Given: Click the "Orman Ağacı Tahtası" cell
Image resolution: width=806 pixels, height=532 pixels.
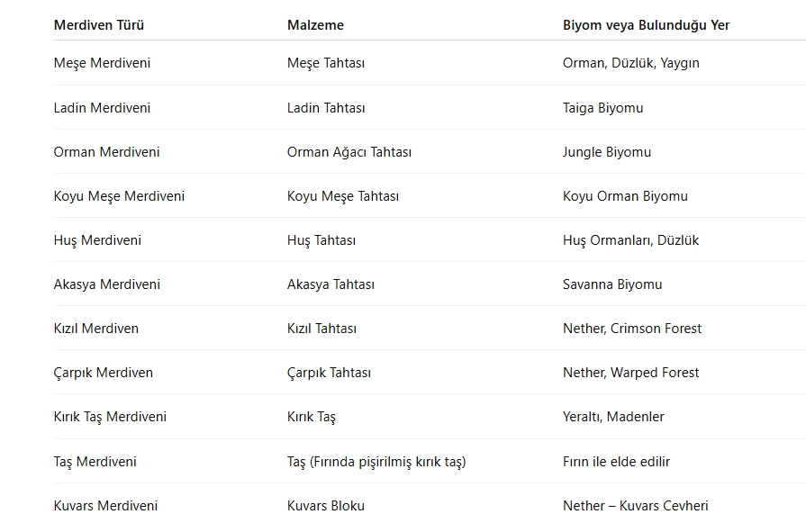Looking at the screenshot, I should tap(349, 152).
